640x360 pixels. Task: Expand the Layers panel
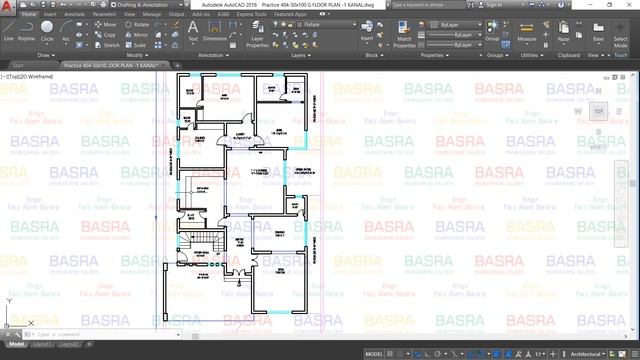tap(301, 55)
